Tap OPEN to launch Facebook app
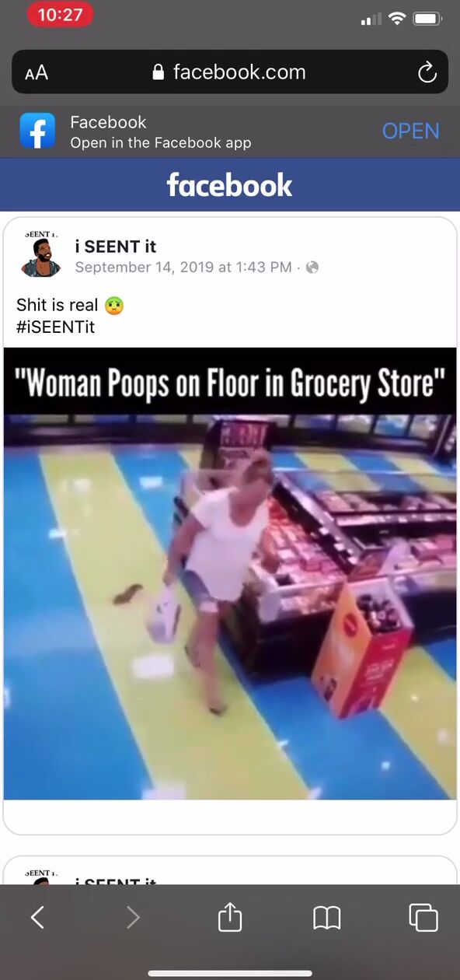This screenshot has height=980, width=460. click(411, 131)
